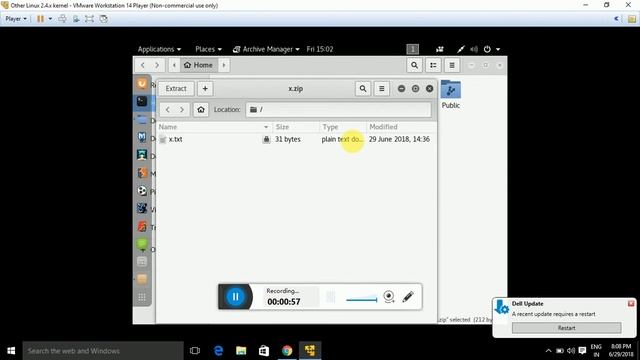Open the GNOME power menu
Screen dimensions: 640x360
tap(491, 49)
